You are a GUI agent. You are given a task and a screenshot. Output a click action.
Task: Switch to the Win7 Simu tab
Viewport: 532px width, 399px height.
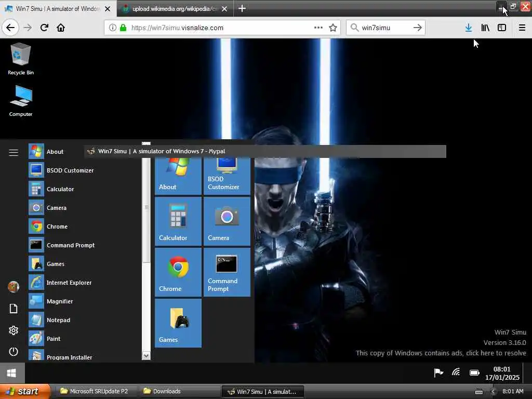tap(58, 8)
